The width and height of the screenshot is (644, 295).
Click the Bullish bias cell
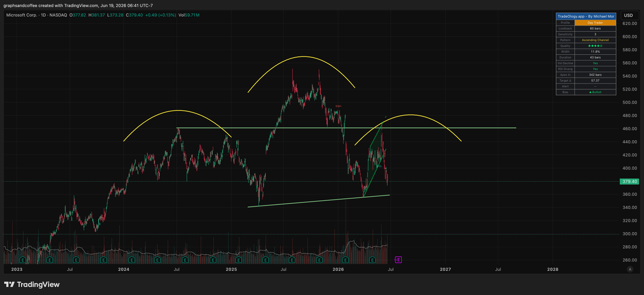tap(595, 92)
